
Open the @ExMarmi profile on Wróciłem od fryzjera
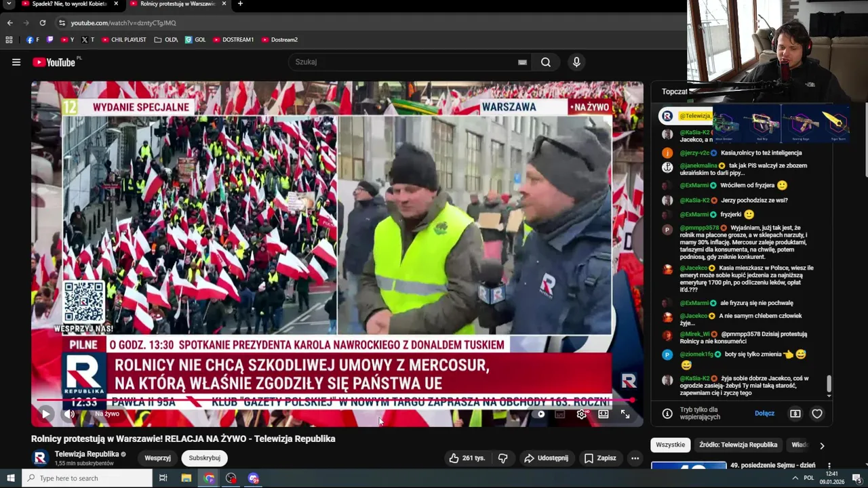[694, 185]
